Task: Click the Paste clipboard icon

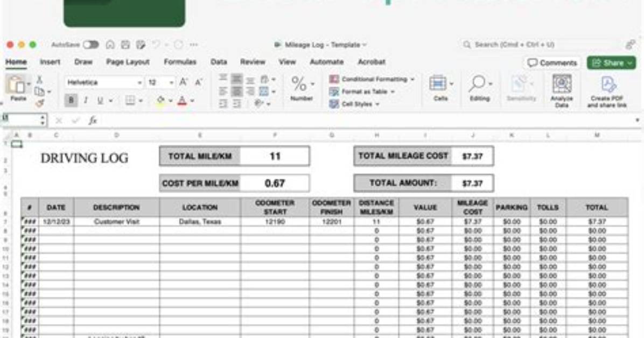Action: tap(17, 84)
